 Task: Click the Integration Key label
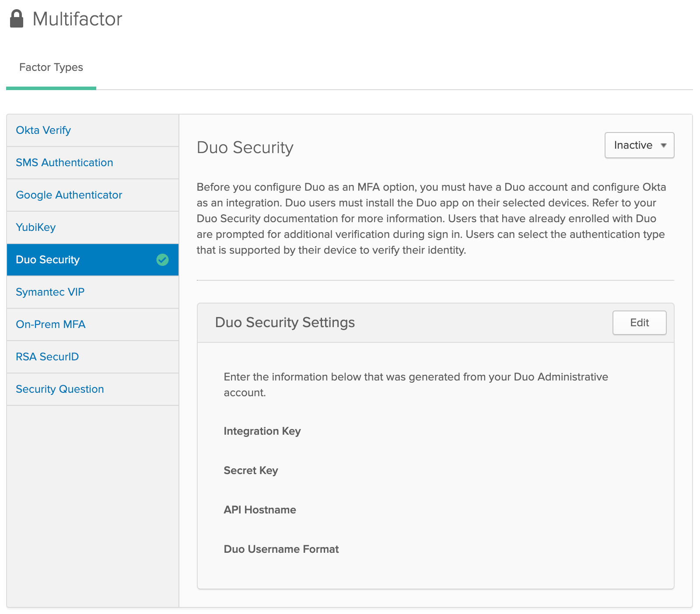(262, 431)
